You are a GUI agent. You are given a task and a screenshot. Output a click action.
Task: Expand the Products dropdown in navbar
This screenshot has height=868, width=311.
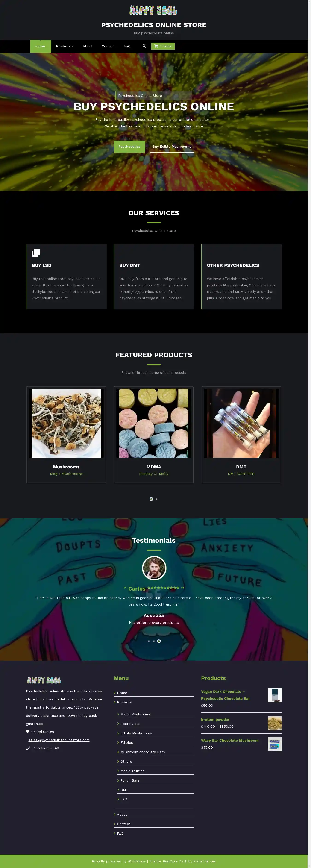pyautogui.click(x=65, y=46)
